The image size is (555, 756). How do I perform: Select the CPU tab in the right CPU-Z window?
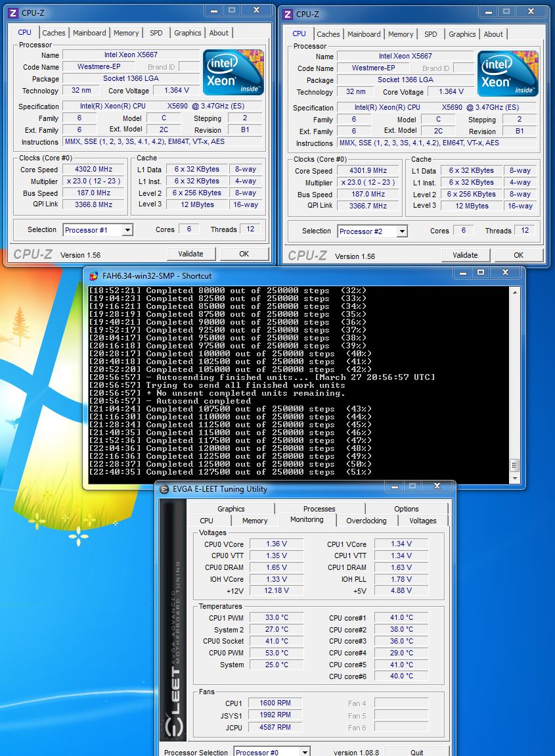click(x=300, y=34)
